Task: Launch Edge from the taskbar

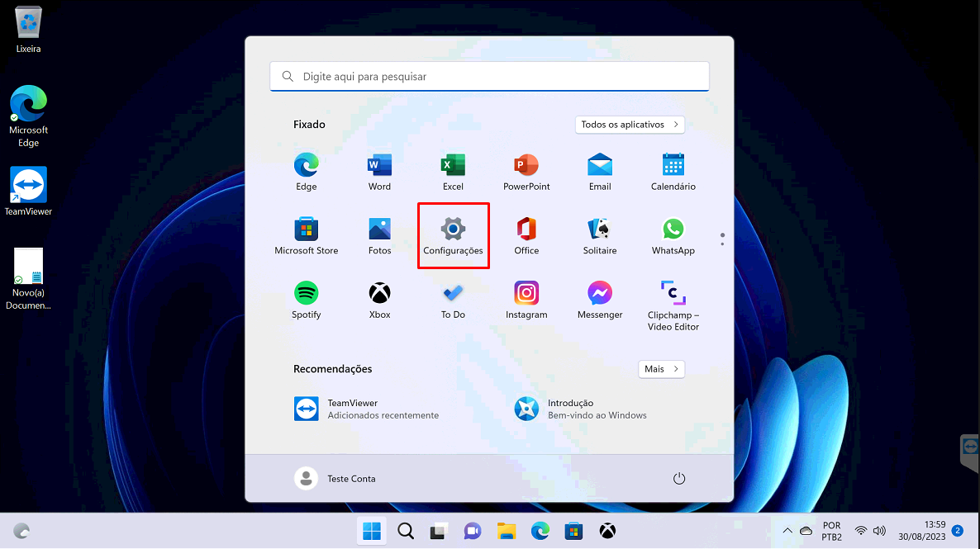Action: 540,531
